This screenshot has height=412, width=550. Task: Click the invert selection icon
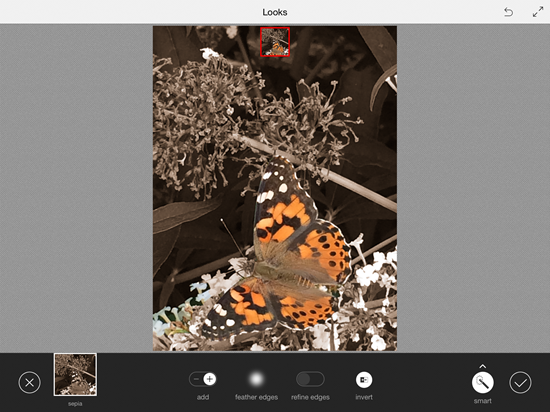(364, 380)
